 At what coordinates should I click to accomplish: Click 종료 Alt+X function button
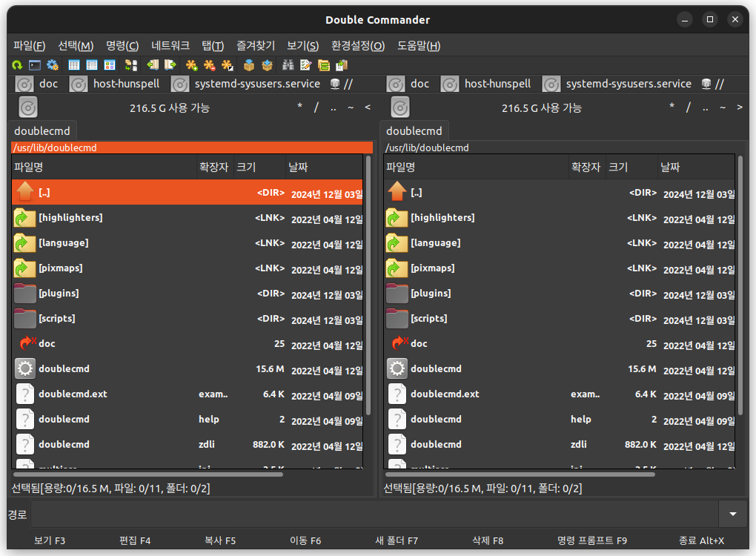tap(701, 540)
